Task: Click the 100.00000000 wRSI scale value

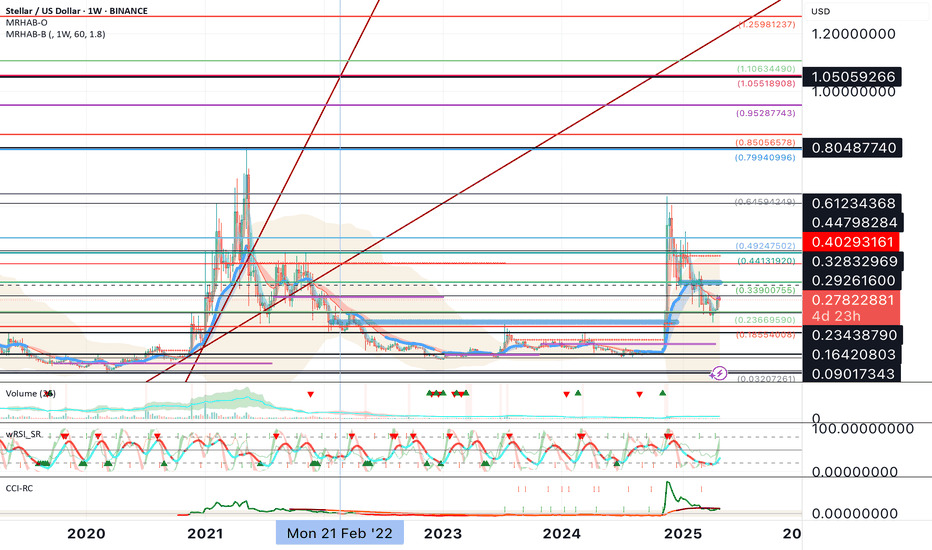Action: pyautogui.click(x=862, y=429)
